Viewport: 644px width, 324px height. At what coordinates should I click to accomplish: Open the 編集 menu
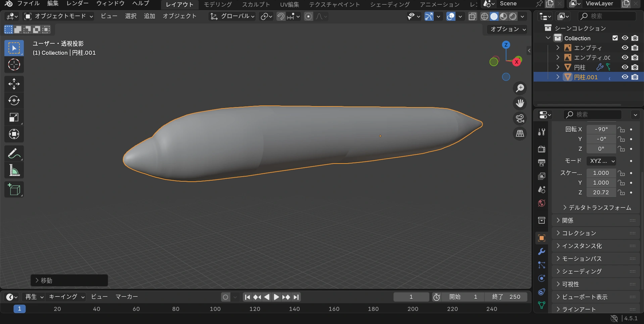[53, 3]
